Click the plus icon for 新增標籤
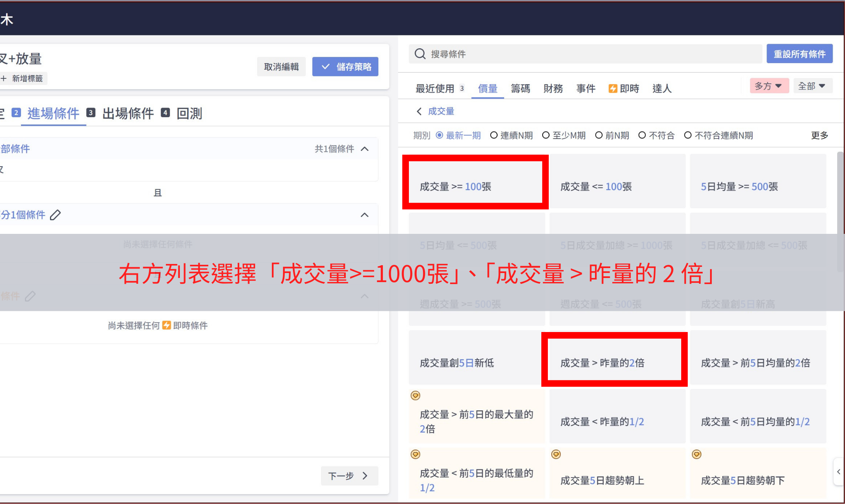 click(4, 78)
